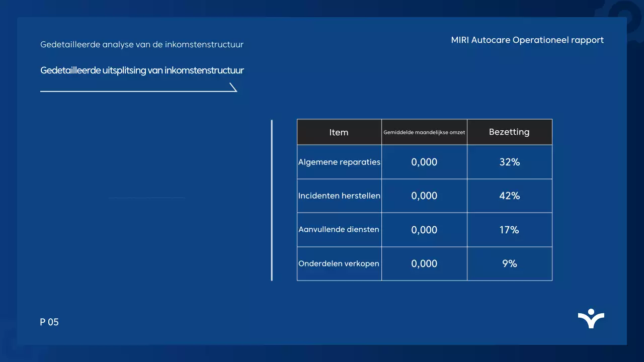Click the Gedetailleerde uitsplitsing van inkomstenstructuur subtitle
The width and height of the screenshot is (644, 362).
142,70
